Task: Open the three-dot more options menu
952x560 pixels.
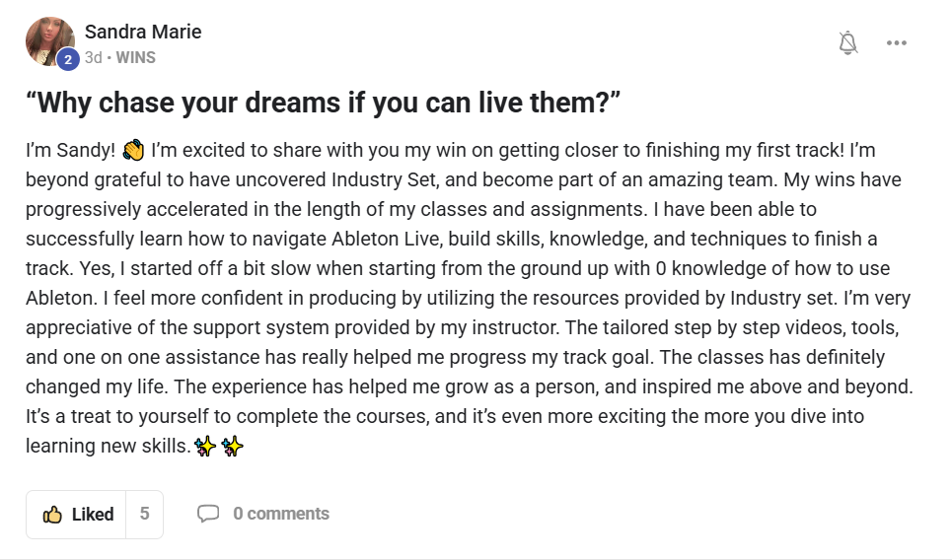Action: (x=896, y=42)
